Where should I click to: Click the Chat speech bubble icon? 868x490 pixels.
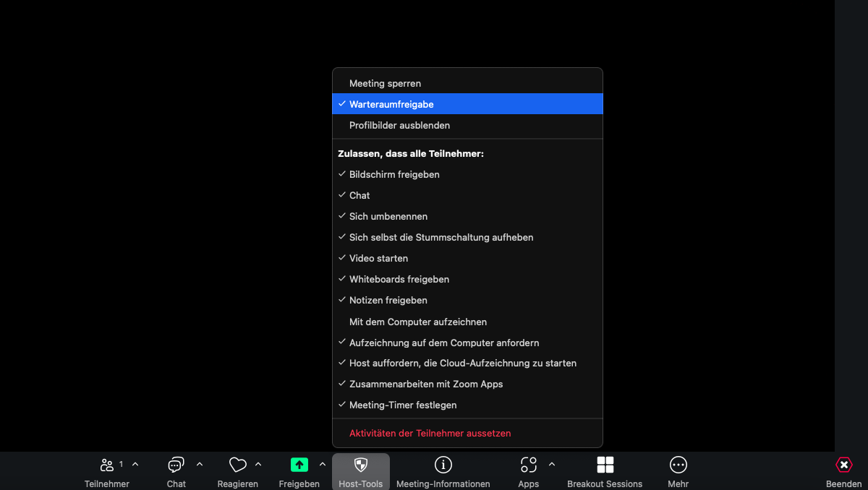tap(176, 465)
